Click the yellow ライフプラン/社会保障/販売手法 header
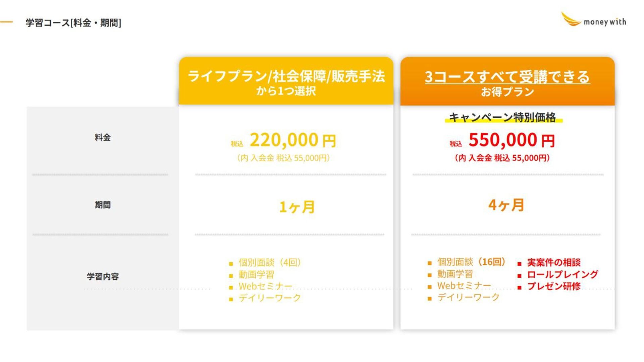Screen dimensions: 644x362 click(x=286, y=81)
